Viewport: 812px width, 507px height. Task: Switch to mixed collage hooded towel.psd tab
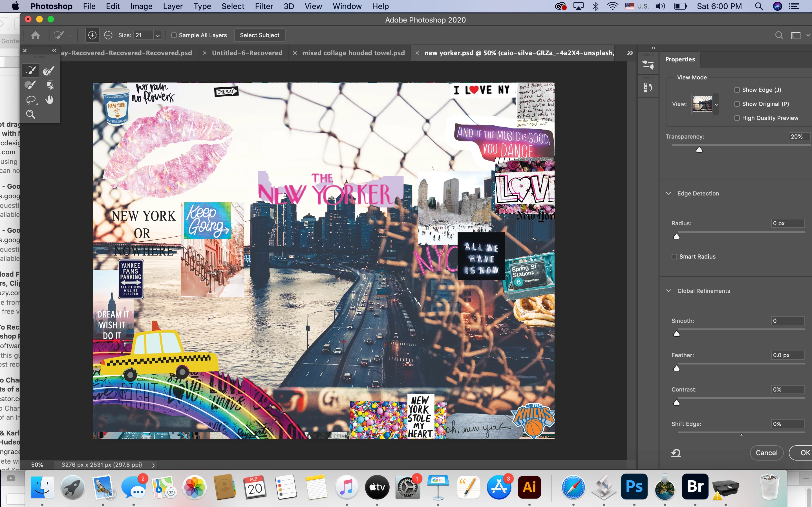coord(353,53)
